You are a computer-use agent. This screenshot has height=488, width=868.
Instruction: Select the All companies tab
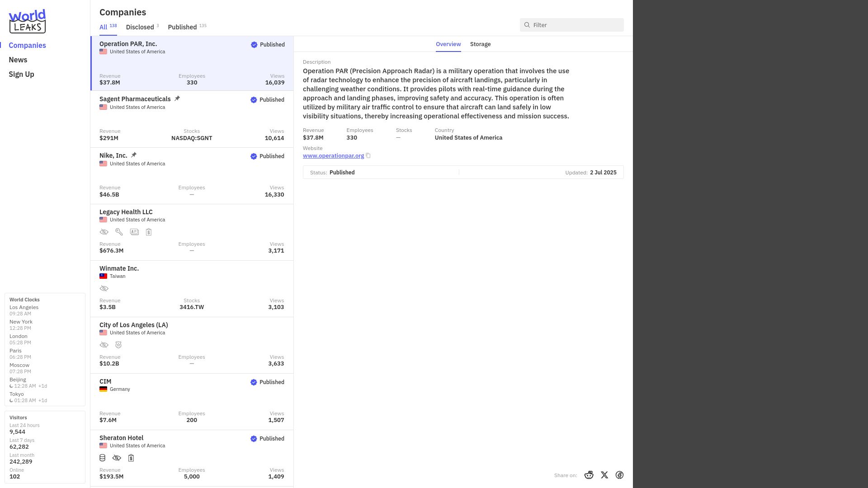108,27
